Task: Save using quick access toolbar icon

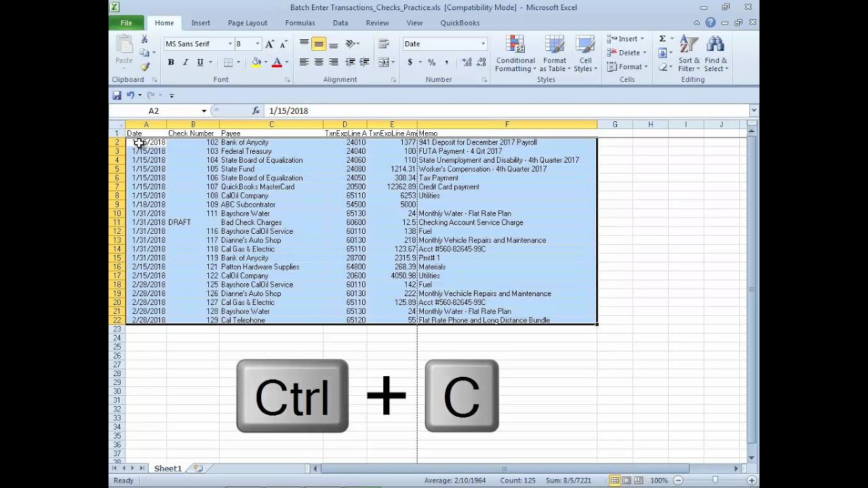Action: pyautogui.click(x=117, y=96)
